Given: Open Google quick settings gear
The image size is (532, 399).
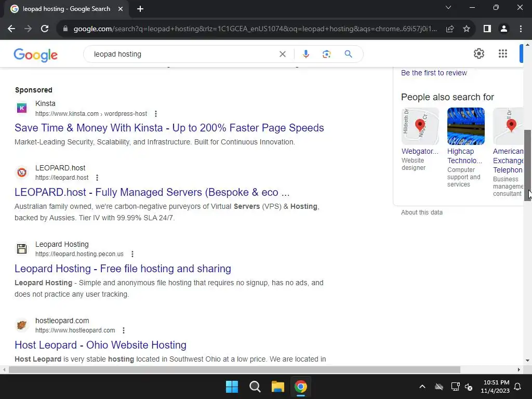Looking at the screenshot, I should (x=478, y=54).
